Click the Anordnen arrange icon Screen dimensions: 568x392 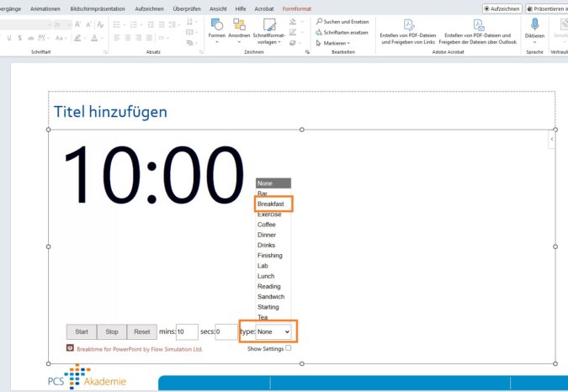tap(239, 24)
